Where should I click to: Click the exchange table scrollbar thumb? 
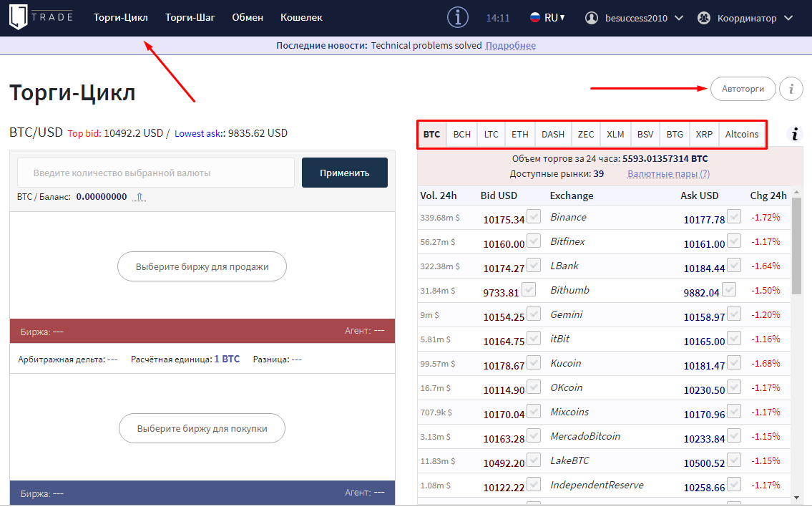pos(797,246)
